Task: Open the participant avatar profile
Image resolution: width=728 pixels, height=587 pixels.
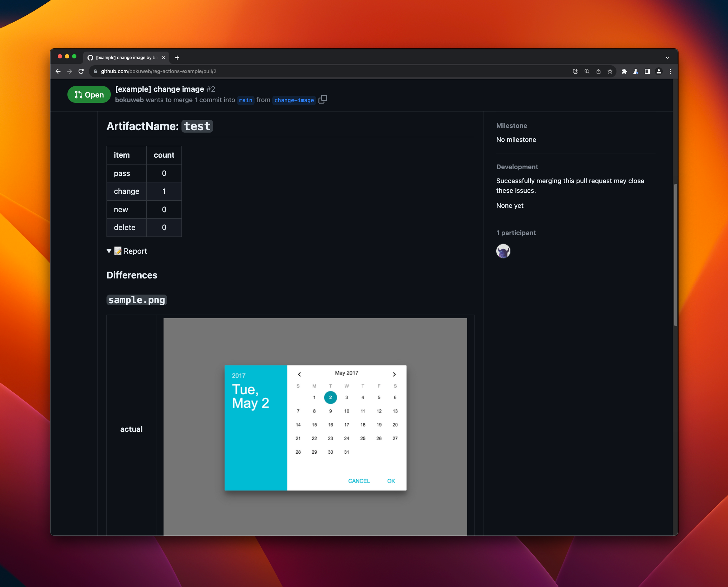Action: [x=503, y=251]
